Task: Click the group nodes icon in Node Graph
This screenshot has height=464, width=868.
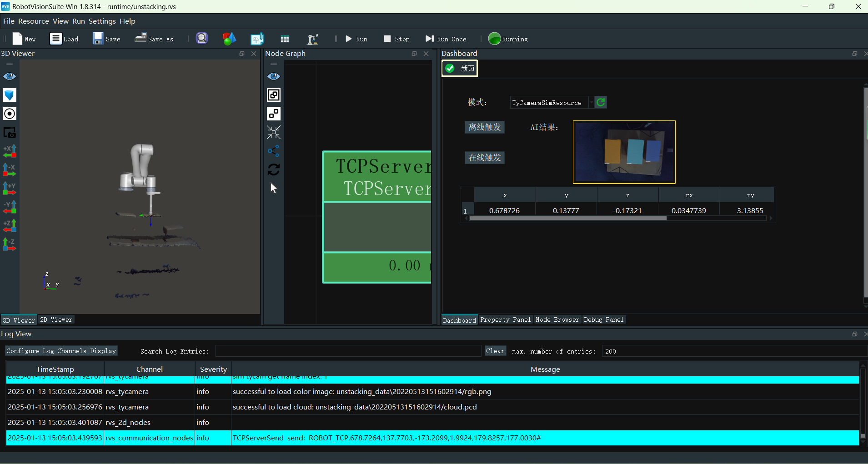Action: point(274,95)
